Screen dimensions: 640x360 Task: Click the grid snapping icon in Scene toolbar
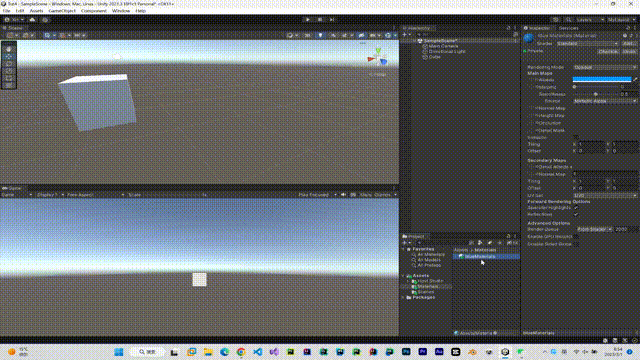64,36
